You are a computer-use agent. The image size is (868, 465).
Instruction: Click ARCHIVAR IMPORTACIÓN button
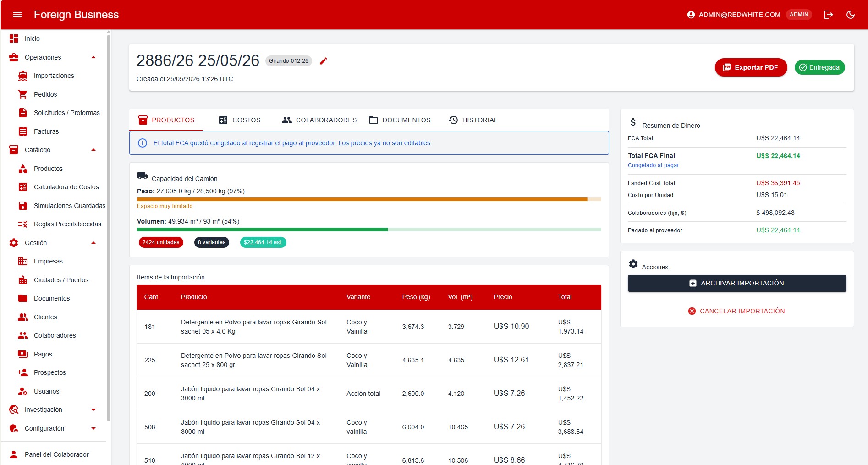(737, 283)
